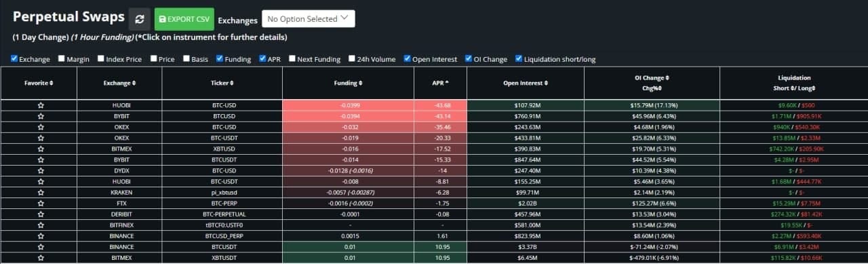This screenshot has height=264, width=868.
Task: Favorite the OKEX BTC-USDT row star
Action: pyautogui.click(x=41, y=138)
